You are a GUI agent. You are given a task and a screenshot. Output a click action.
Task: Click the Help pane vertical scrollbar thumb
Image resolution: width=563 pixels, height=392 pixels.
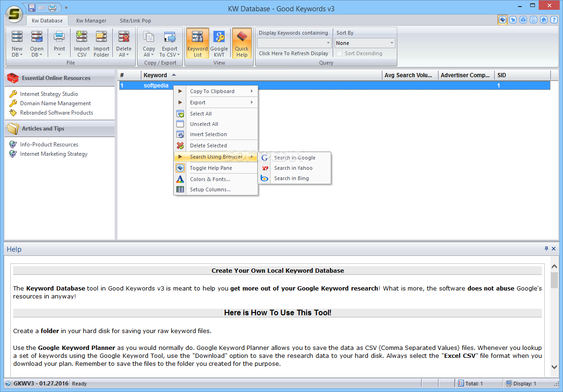(554, 280)
